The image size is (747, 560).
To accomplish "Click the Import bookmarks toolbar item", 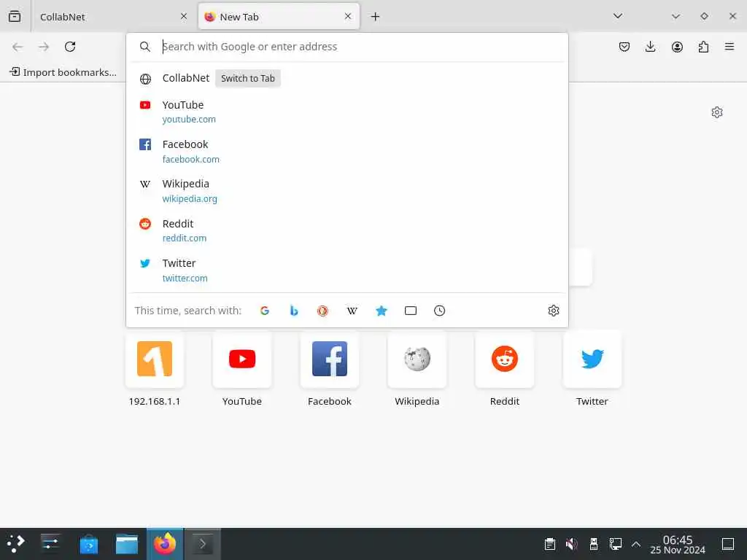I will [x=63, y=72].
